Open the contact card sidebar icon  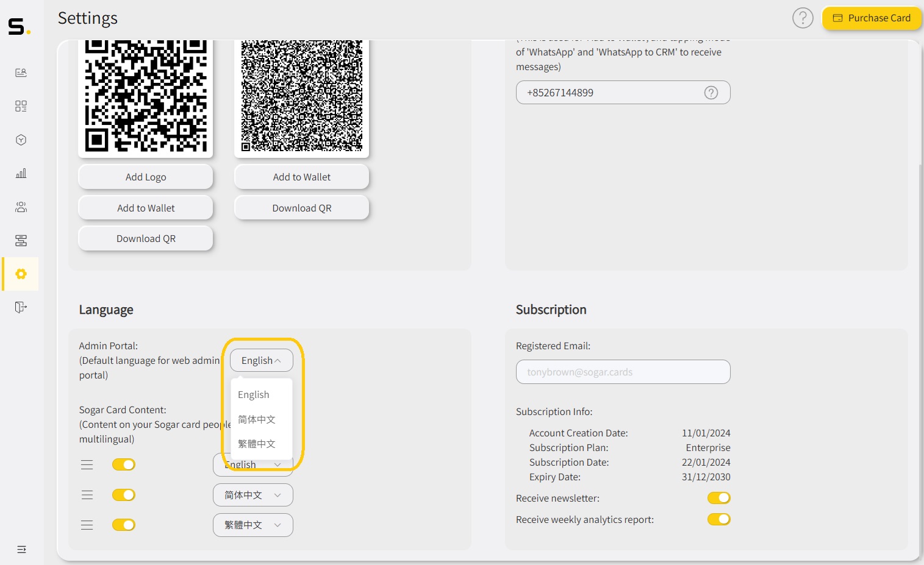[21, 73]
